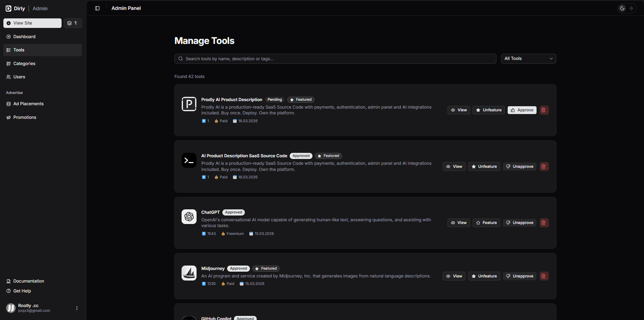The height and width of the screenshot is (320, 644).
Task: Unfeature the Midjourney tool
Action: (x=484, y=276)
